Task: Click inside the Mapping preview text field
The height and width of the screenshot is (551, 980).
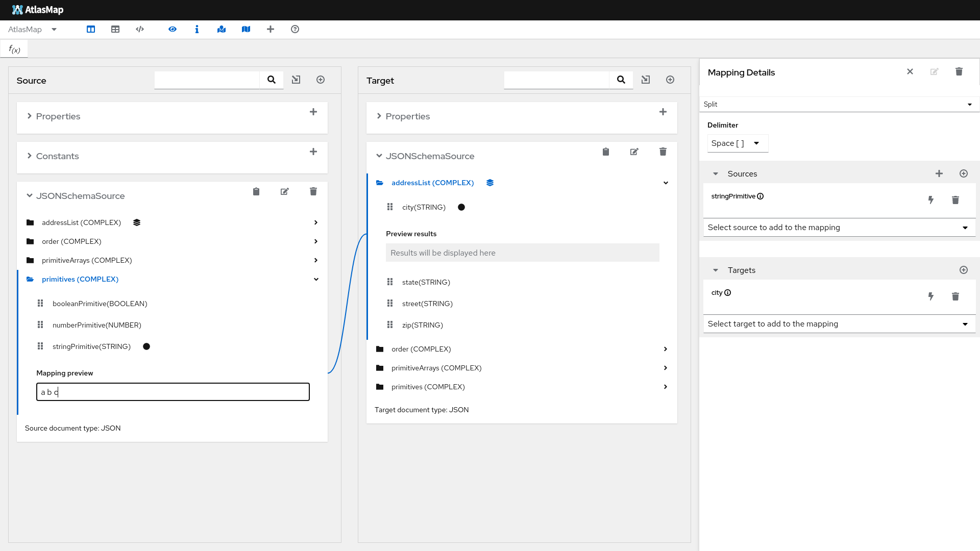Action: coord(173,392)
